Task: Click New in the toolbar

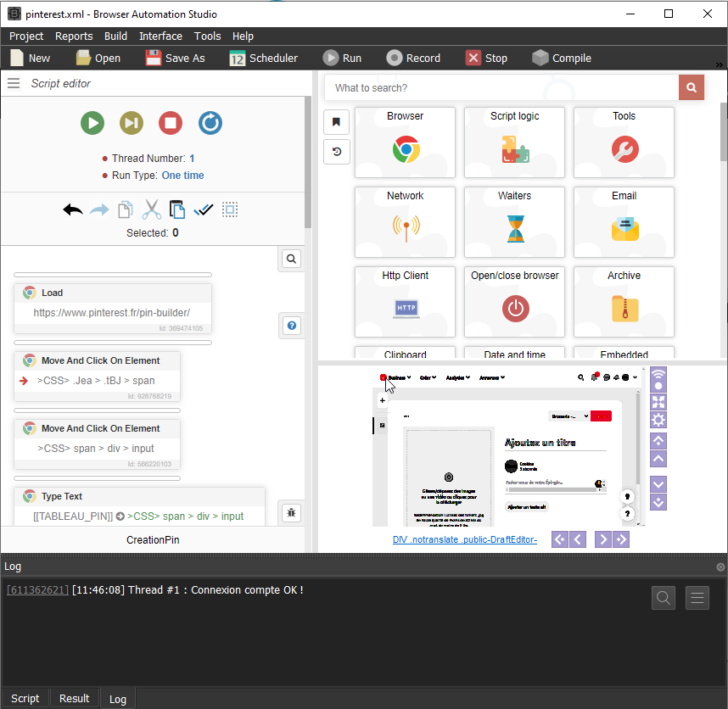Action: click(x=31, y=58)
